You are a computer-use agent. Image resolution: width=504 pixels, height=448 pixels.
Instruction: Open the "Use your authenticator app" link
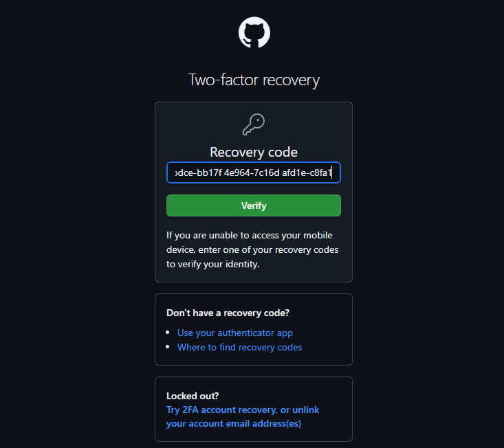[235, 333]
